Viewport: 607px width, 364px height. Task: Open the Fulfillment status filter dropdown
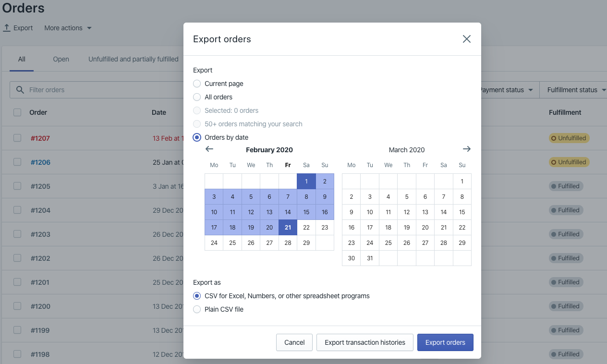click(575, 90)
